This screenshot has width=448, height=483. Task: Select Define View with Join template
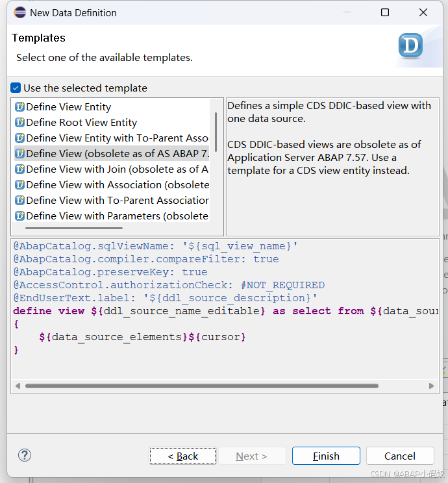pos(112,169)
